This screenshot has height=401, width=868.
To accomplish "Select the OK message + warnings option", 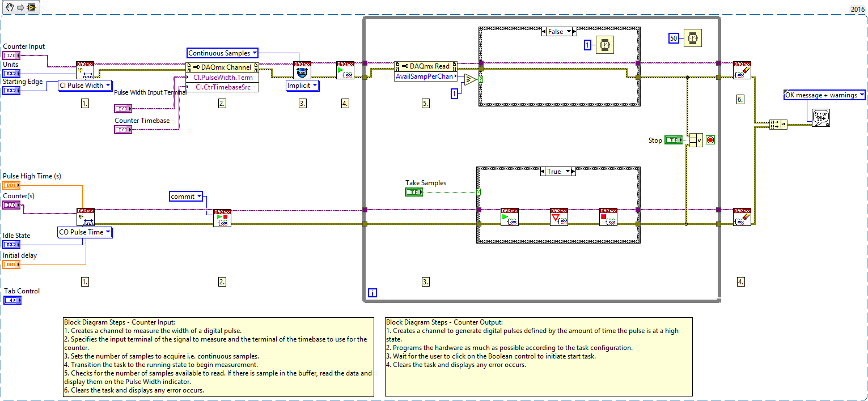I will [824, 95].
